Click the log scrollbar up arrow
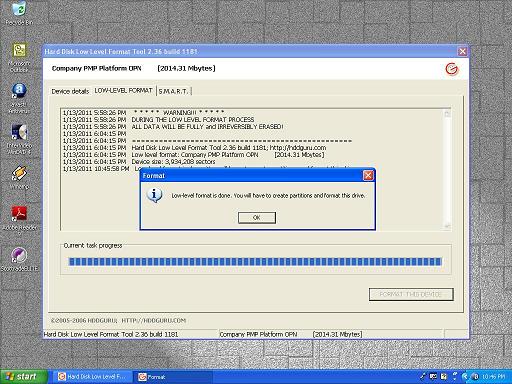Screen dimensions: 512x384 (x=447, y=114)
